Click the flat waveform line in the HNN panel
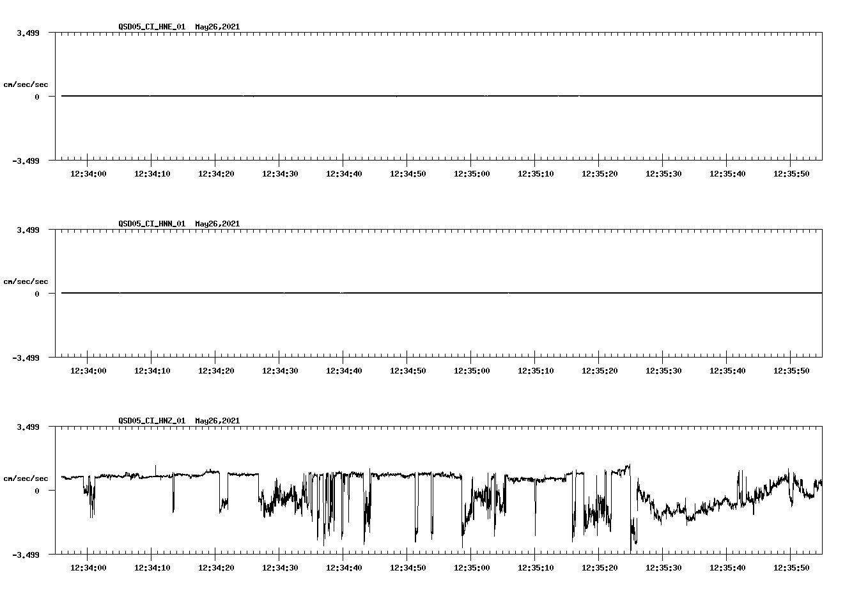Viewport: 868px width, 591px height. pyautogui.click(x=384, y=292)
